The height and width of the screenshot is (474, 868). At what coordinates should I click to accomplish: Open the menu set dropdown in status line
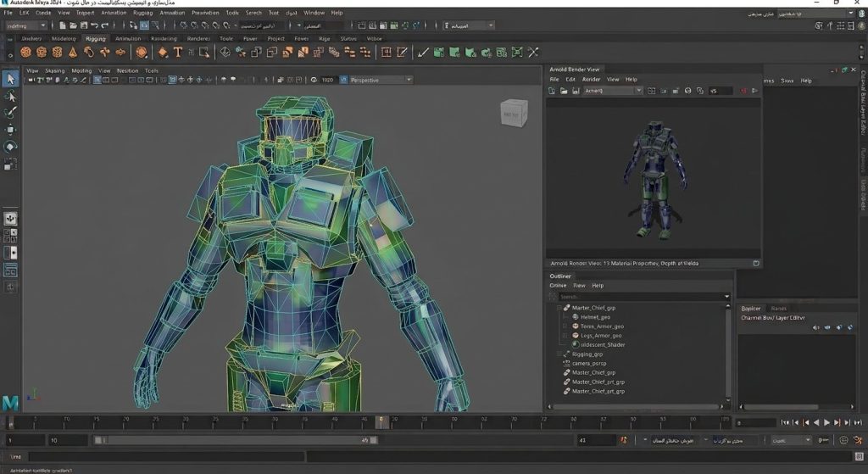tap(26, 25)
